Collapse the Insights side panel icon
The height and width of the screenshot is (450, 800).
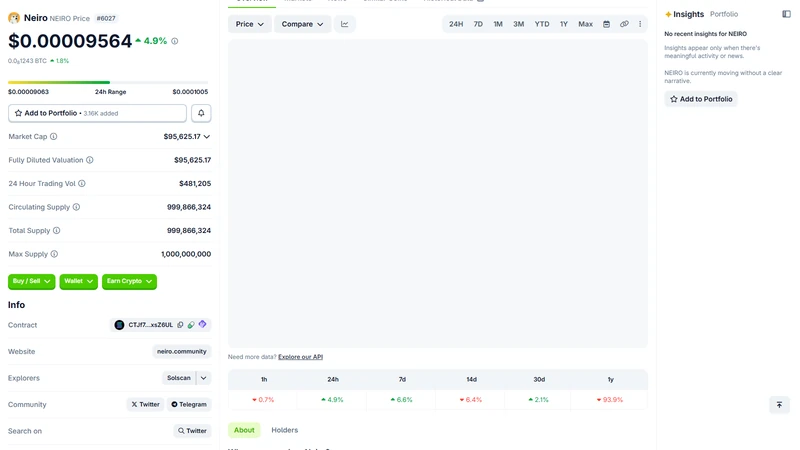coord(786,14)
